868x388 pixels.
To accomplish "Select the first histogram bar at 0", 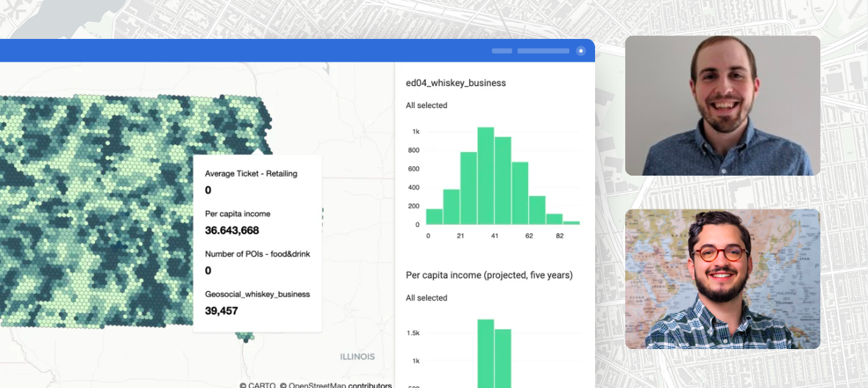I will click(x=435, y=217).
